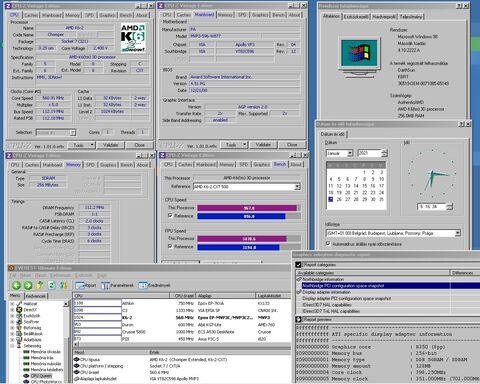
Task: Click clock time spinner arrows
Action: click(x=449, y=207)
